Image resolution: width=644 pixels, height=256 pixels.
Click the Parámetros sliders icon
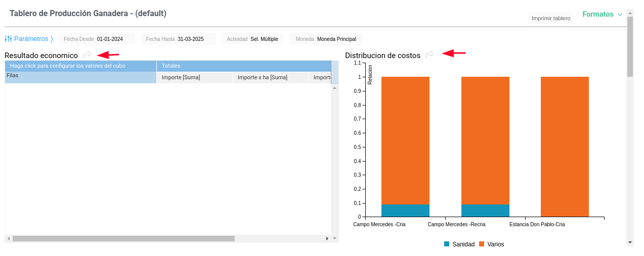[8, 39]
